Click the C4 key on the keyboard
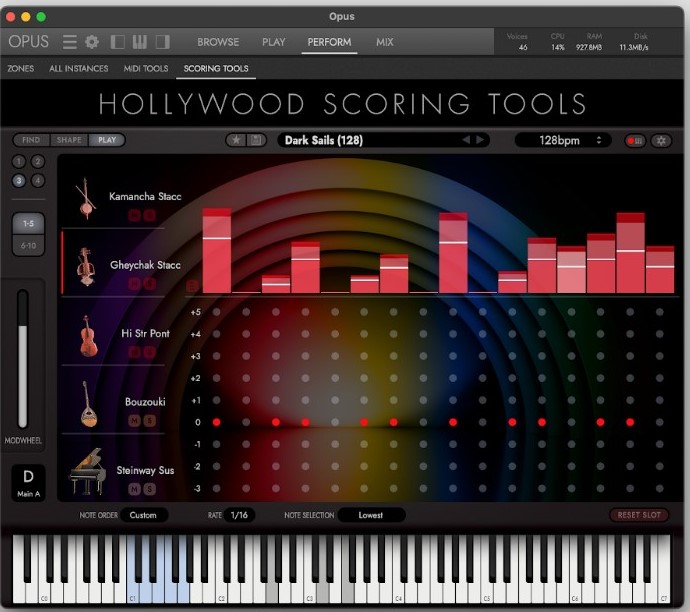690x612 pixels. point(399,590)
